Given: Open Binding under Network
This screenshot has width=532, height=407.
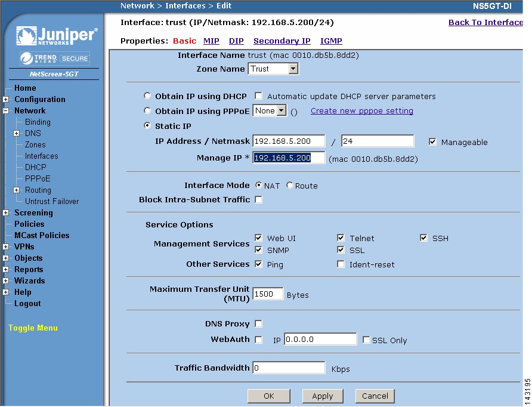Looking at the screenshot, I should click(38, 122).
